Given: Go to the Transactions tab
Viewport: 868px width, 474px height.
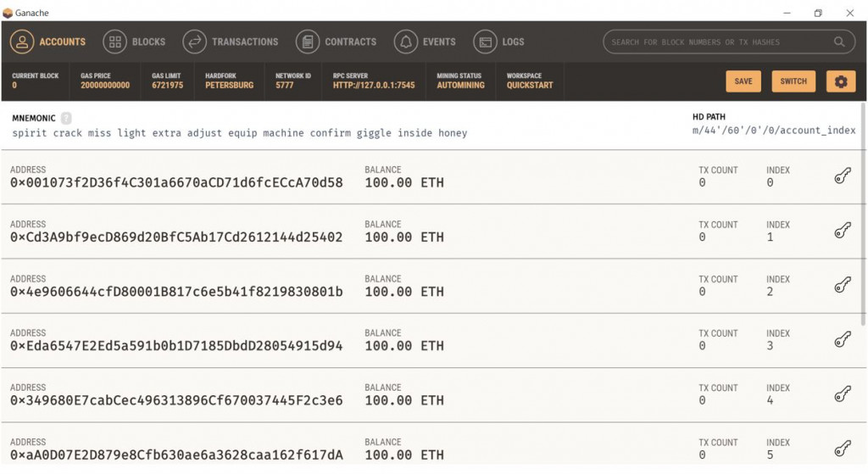Looking at the screenshot, I should [231, 42].
